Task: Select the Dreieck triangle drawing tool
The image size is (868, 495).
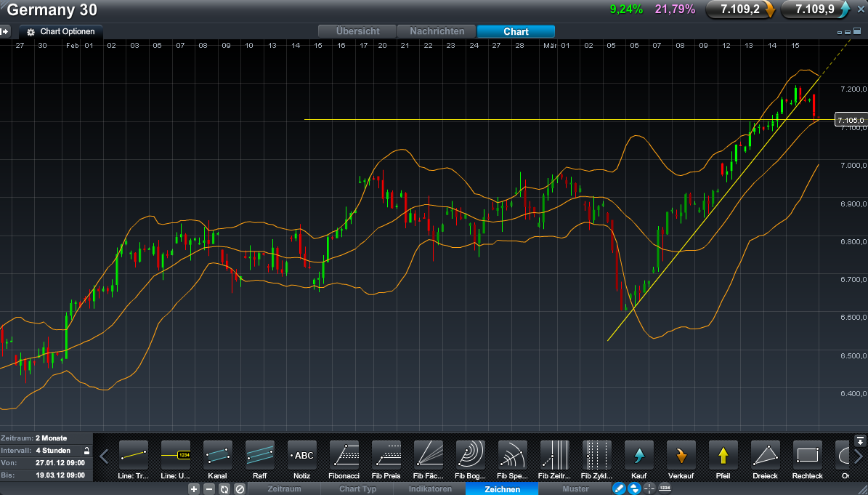Action: [x=766, y=456]
